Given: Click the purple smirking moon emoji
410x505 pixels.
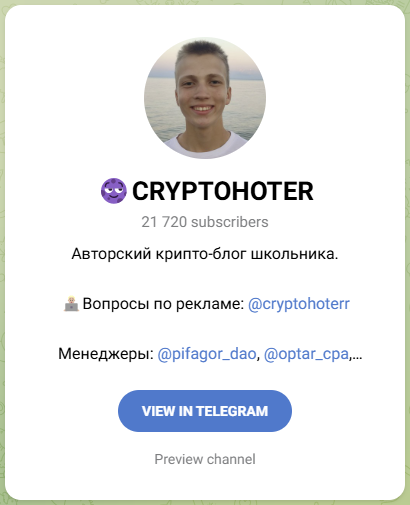Looking at the screenshot, I should [x=114, y=191].
